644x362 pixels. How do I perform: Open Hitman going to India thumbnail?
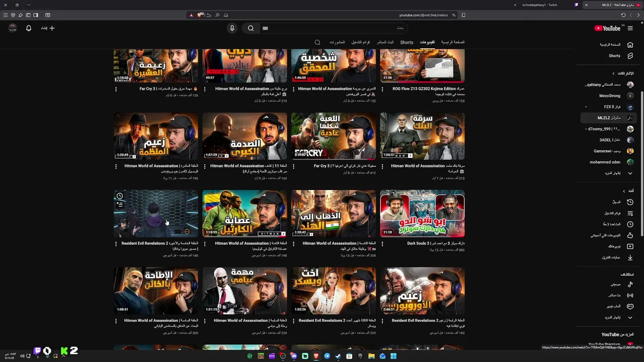click(x=334, y=214)
